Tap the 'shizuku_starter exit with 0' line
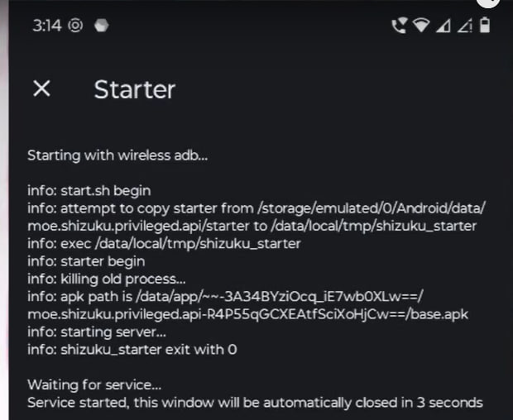 [x=132, y=350]
